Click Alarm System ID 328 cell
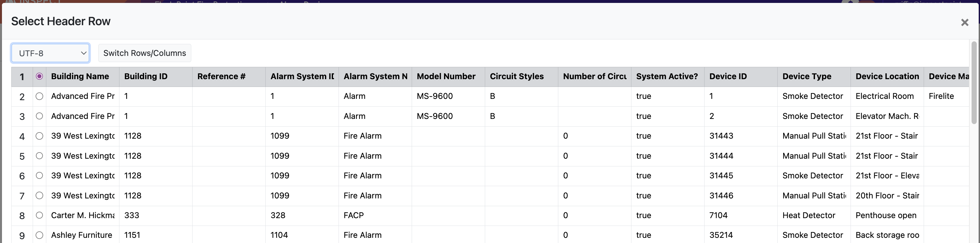The height and width of the screenshot is (243, 980). 302,216
